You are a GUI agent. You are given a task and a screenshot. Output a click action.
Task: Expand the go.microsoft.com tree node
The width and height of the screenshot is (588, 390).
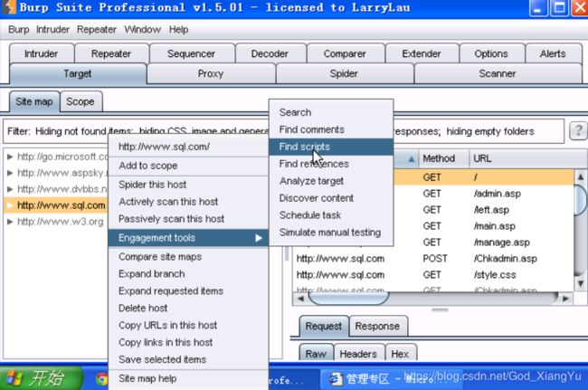pos(10,157)
